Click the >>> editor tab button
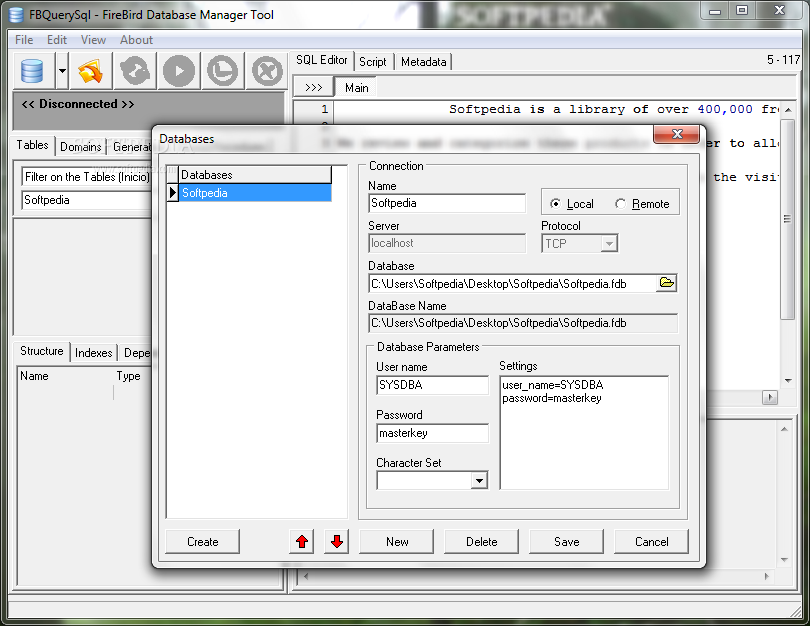This screenshot has width=810, height=626. tap(314, 88)
